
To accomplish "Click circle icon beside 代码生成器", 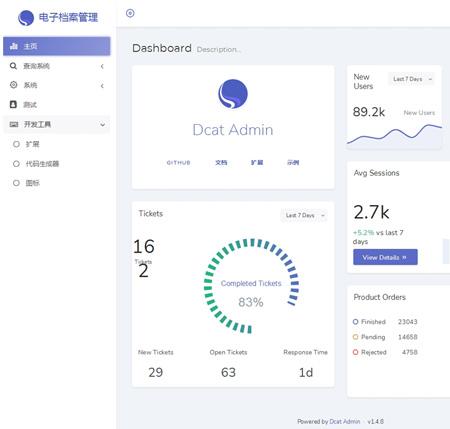I will (x=16, y=164).
